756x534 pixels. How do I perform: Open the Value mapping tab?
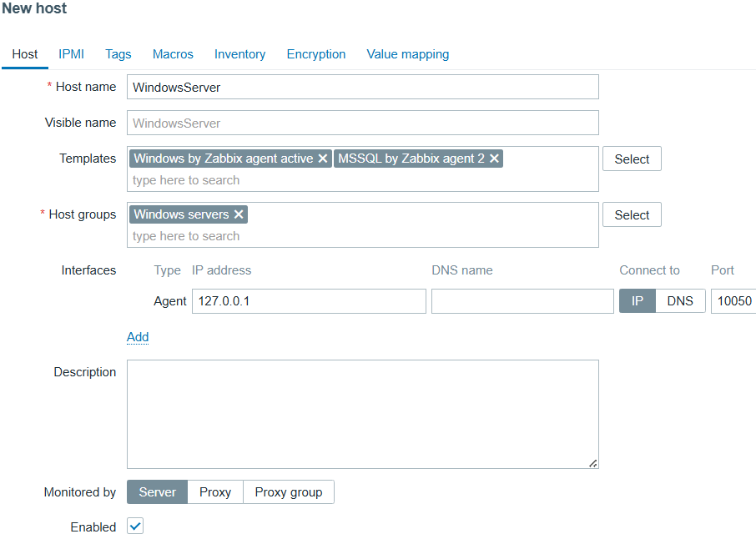click(408, 54)
